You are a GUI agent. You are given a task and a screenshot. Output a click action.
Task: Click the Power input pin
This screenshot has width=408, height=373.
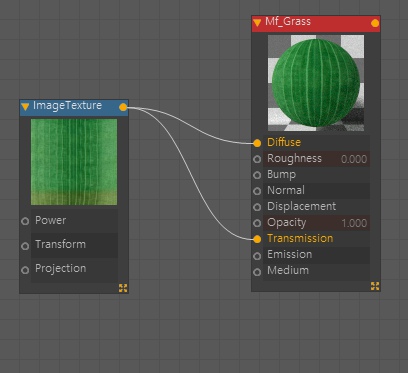pos(25,221)
